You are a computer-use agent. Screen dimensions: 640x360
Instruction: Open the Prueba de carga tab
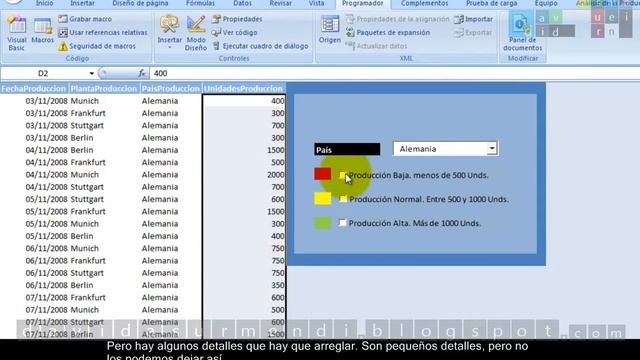[491, 3]
